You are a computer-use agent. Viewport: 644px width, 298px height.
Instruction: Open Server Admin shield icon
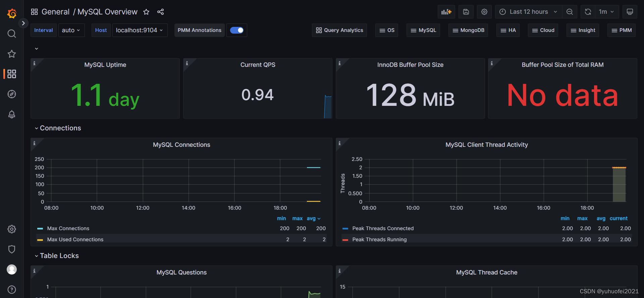pyautogui.click(x=12, y=249)
